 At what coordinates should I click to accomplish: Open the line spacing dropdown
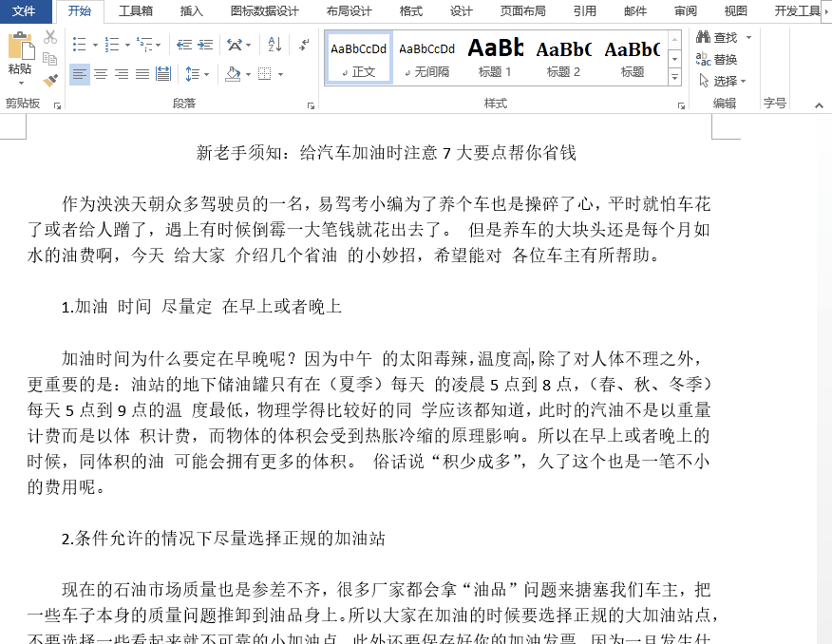click(x=207, y=74)
